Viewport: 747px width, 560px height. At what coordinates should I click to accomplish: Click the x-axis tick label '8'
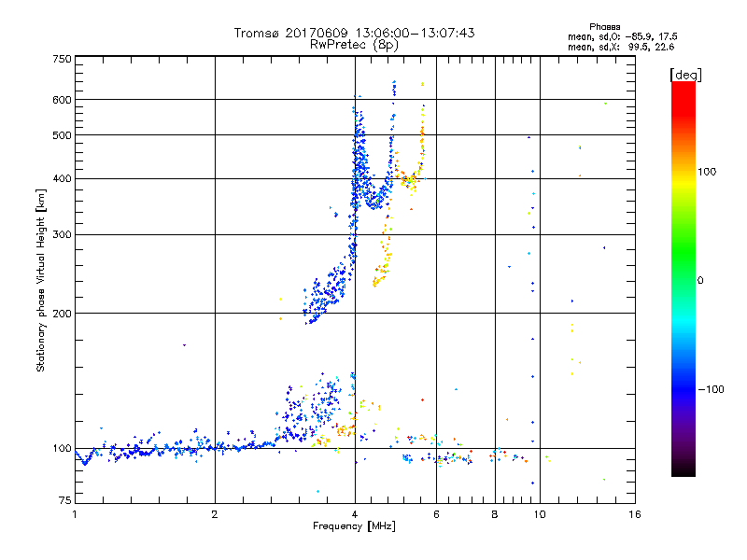tap(495, 514)
